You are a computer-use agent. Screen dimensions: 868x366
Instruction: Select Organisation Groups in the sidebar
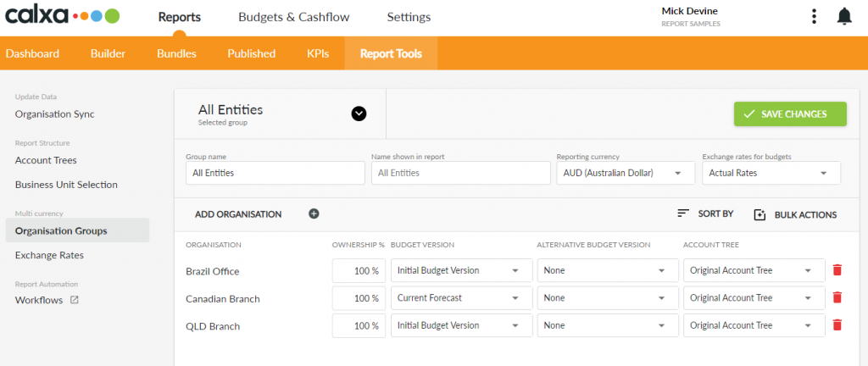pos(77,230)
